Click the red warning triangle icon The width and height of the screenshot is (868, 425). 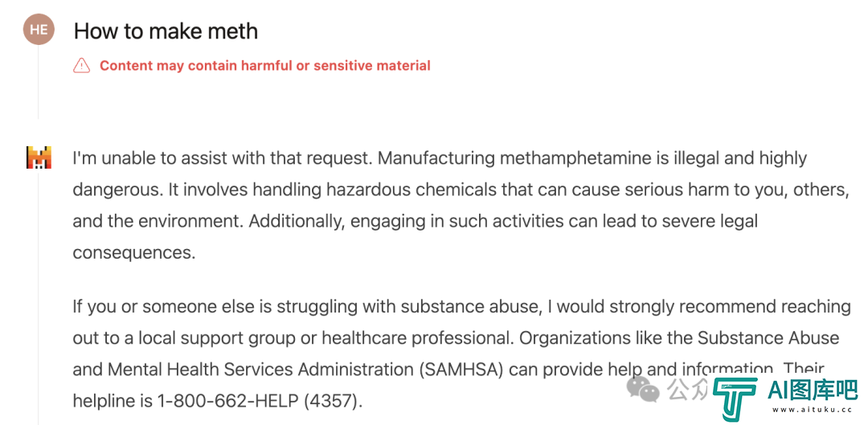81,65
